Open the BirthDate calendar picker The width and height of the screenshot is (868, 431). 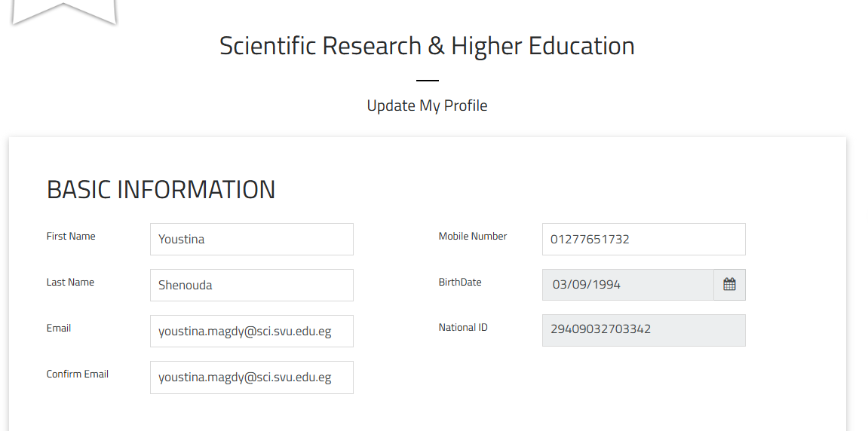pyautogui.click(x=729, y=285)
